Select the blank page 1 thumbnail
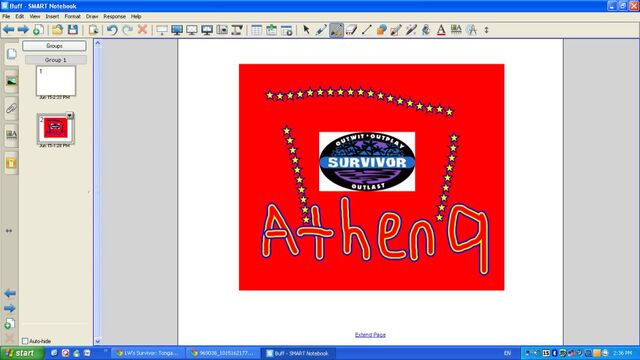Screen dimensions: 640x360 [x=56, y=81]
